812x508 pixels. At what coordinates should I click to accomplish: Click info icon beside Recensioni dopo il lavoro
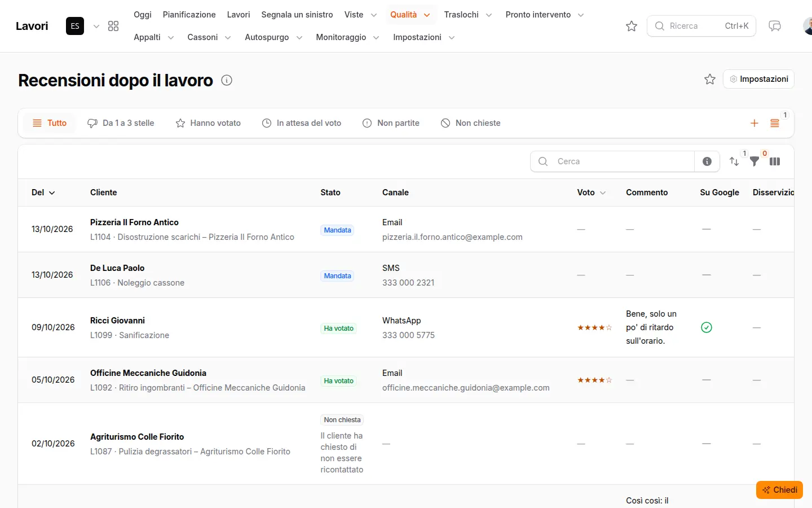(227, 80)
